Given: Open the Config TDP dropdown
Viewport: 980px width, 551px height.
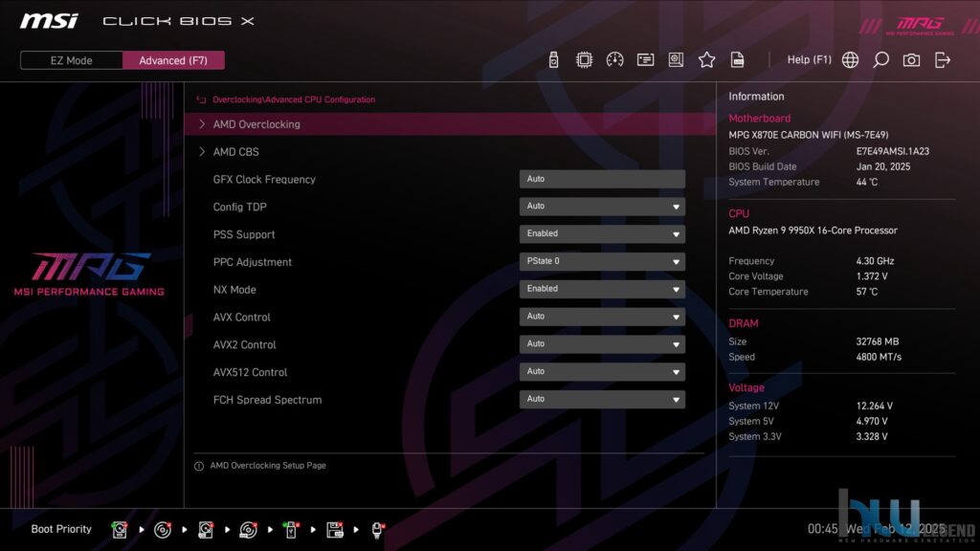Looking at the screenshot, I should point(602,207).
